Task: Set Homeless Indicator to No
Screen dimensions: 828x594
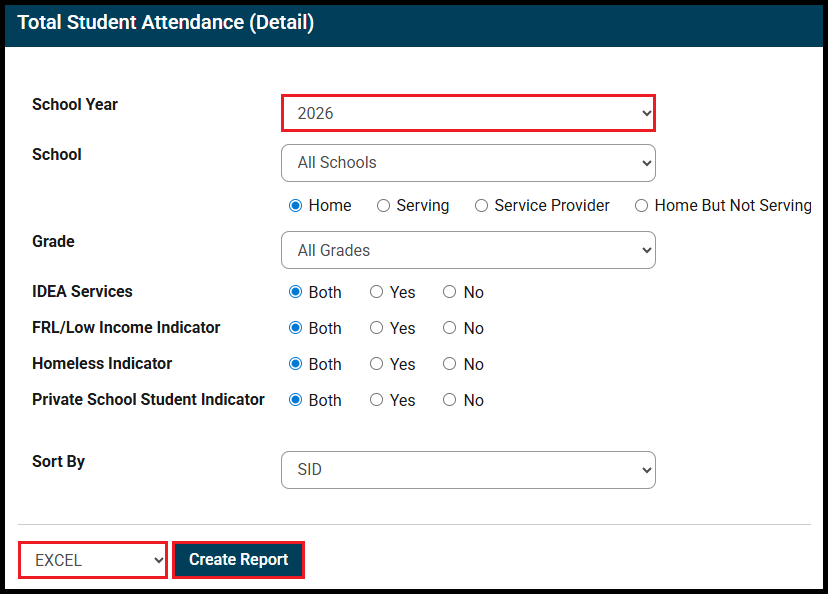Action: tap(450, 364)
